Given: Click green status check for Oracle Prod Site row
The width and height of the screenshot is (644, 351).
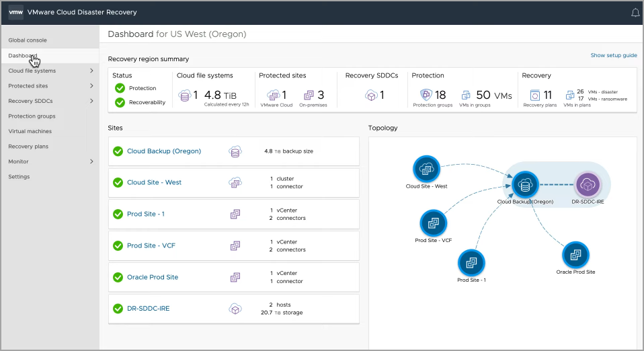Looking at the screenshot, I should pos(118,278).
